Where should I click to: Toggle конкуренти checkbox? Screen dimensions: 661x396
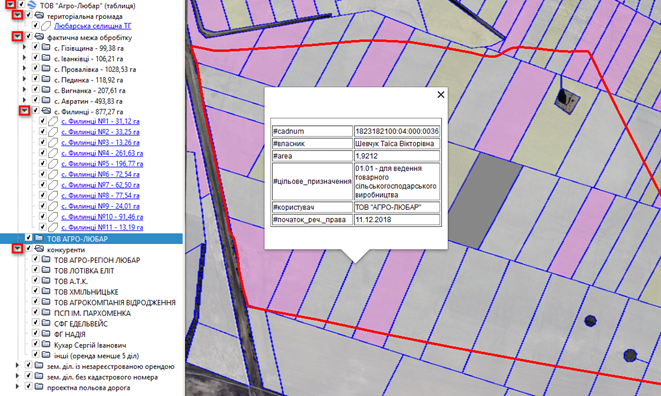click(28, 249)
